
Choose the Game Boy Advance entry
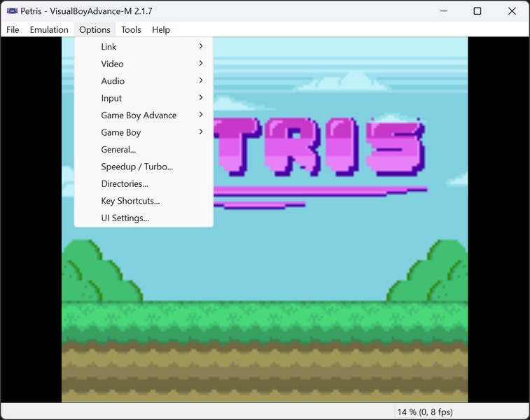pos(139,115)
